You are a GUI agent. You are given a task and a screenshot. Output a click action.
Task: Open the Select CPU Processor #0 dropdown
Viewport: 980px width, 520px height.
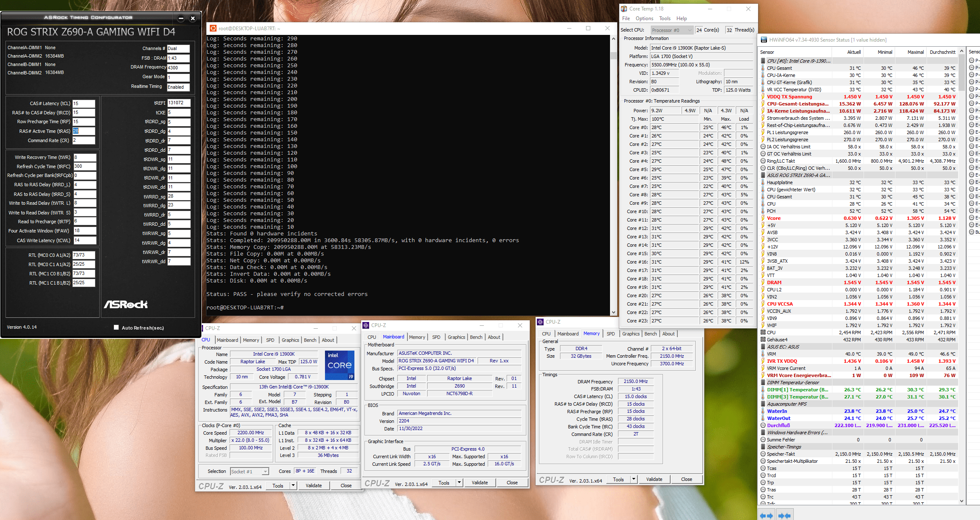[671, 30]
